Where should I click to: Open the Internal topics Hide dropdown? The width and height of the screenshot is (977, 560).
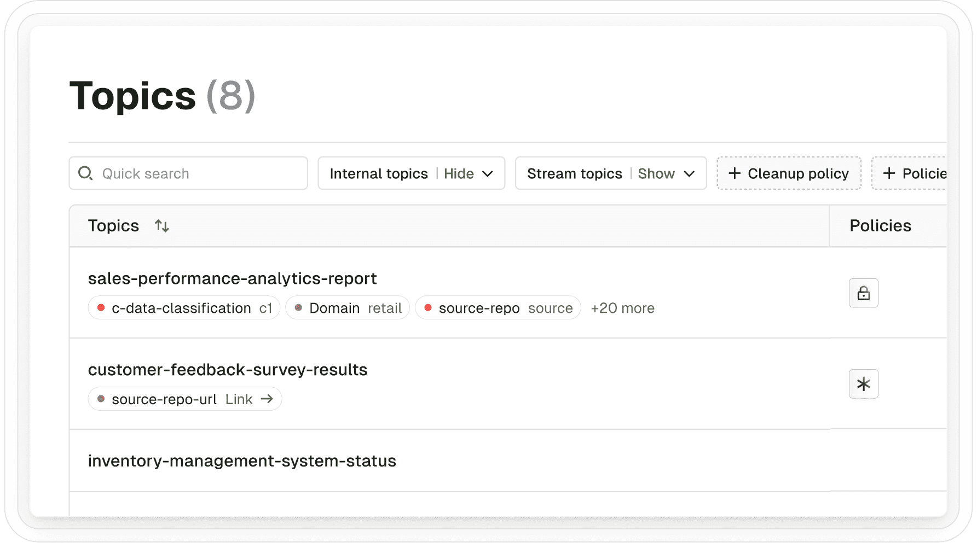pyautogui.click(x=411, y=173)
